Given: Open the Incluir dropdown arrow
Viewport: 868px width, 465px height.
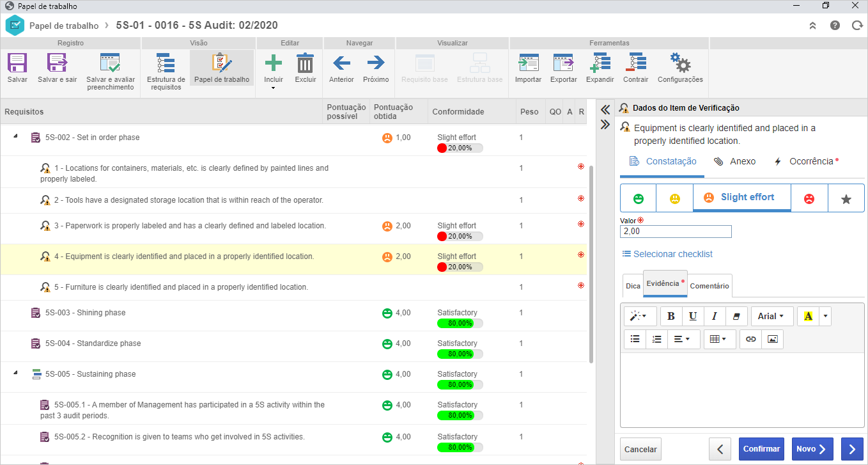Looking at the screenshot, I should (x=274, y=89).
